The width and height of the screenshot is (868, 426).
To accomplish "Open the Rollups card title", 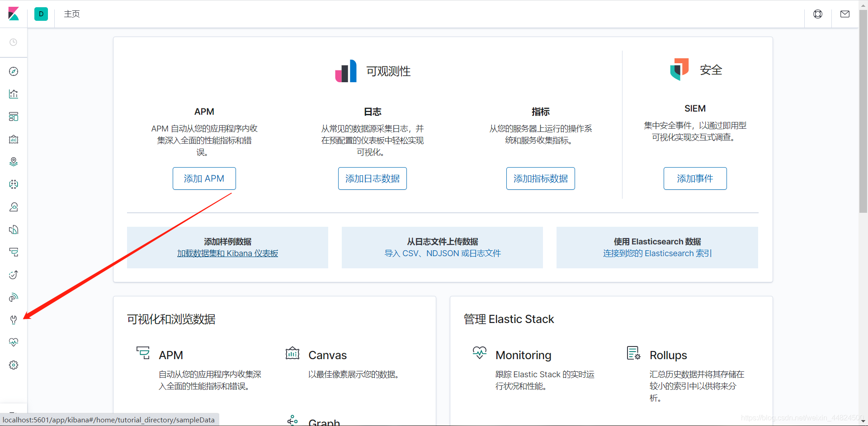I will coord(668,355).
